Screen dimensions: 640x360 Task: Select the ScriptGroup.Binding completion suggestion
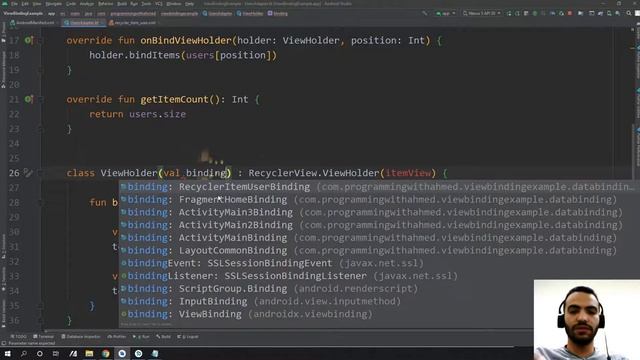[x=327, y=289]
